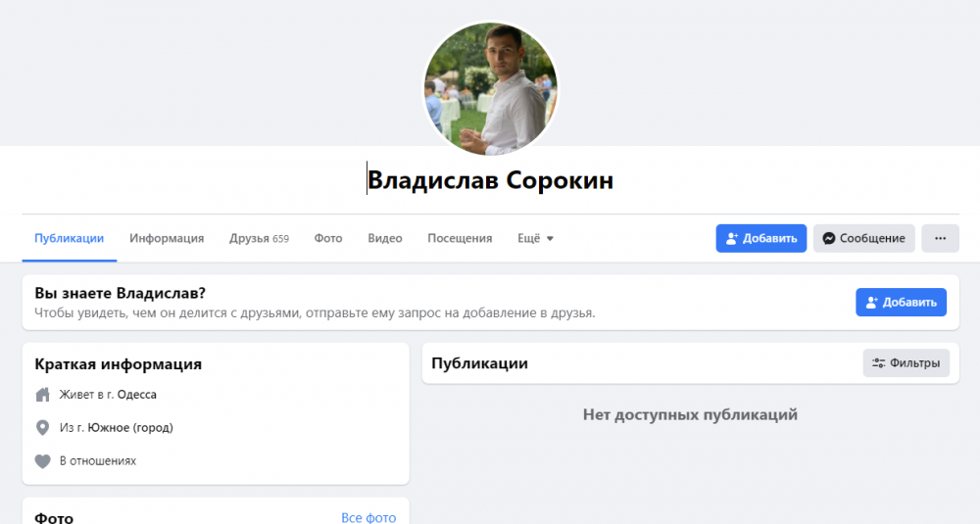Image resolution: width=980 pixels, height=524 pixels.
Task: Go to the Фото tab
Action: click(x=328, y=238)
